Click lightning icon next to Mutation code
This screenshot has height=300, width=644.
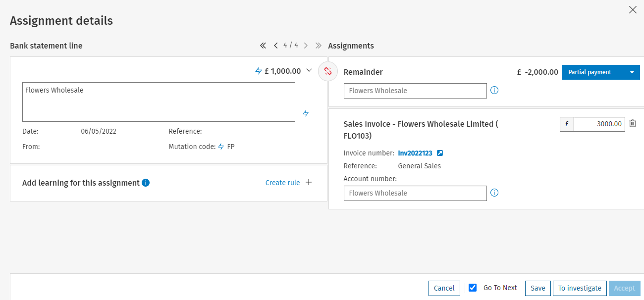click(221, 147)
